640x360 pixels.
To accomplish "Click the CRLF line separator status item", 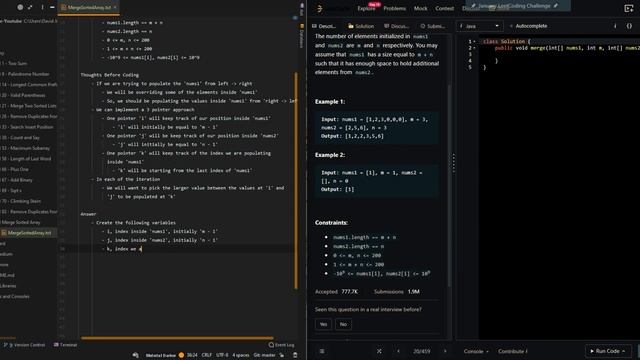I will [207, 355].
